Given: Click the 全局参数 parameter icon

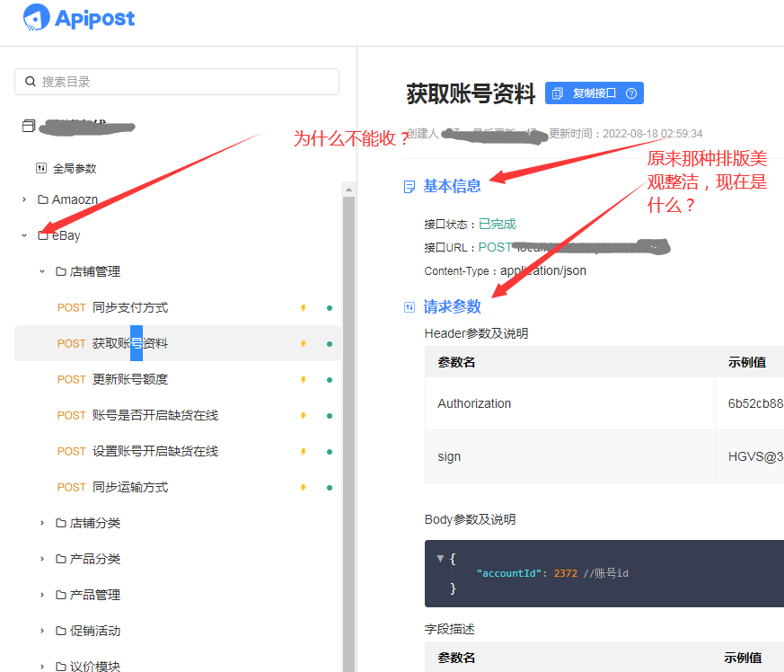Looking at the screenshot, I should pos(41,168).
